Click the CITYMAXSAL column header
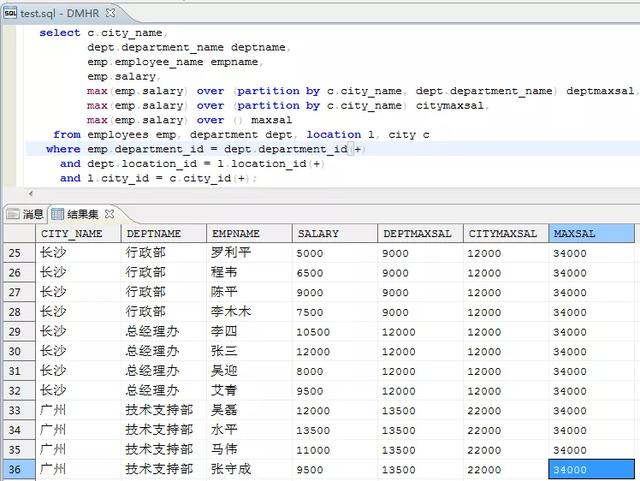640x481 pixels. tap(506, 234)
